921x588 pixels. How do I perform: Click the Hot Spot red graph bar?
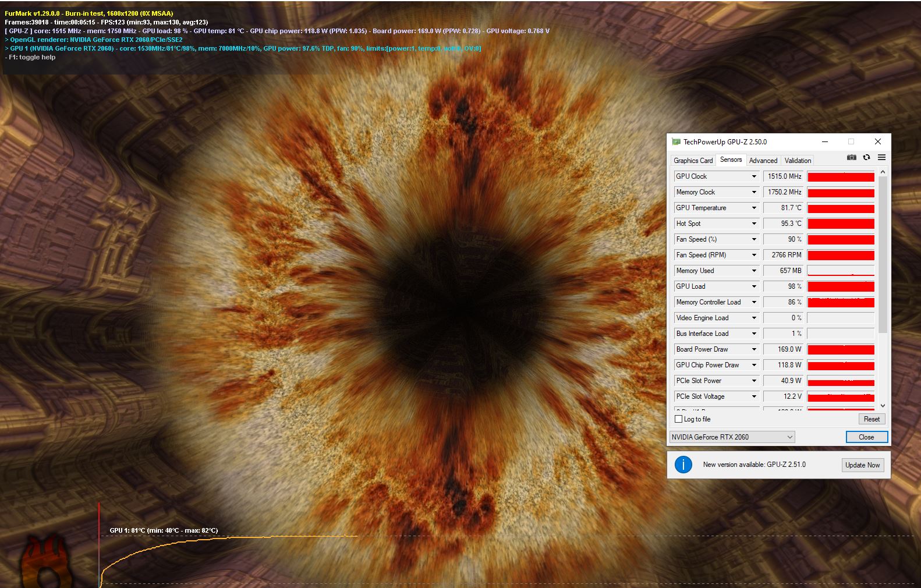pos(841,224)
